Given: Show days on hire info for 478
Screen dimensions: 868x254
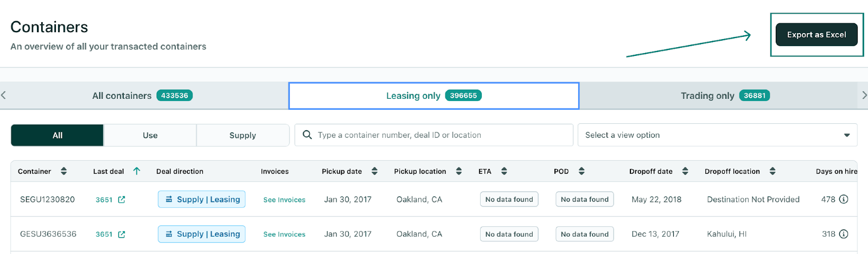Looking at the screenshot, I should pos(844,199).
